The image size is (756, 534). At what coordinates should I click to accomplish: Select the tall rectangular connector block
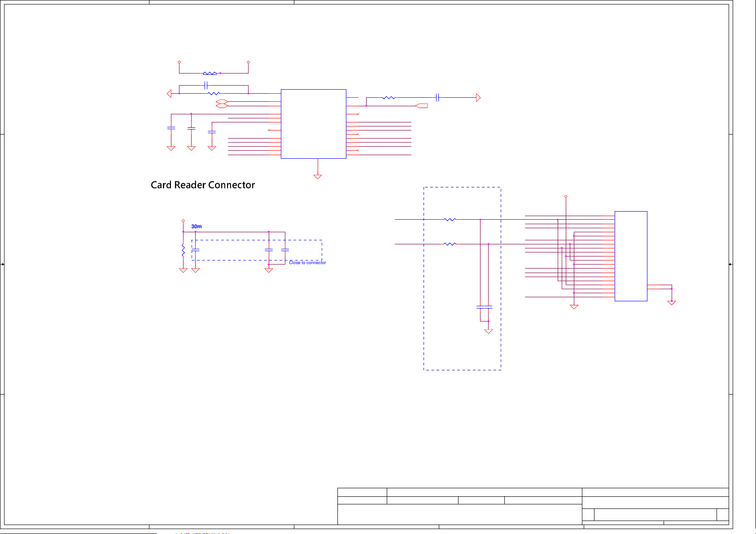pyautogui.click(x=631, y=256)
